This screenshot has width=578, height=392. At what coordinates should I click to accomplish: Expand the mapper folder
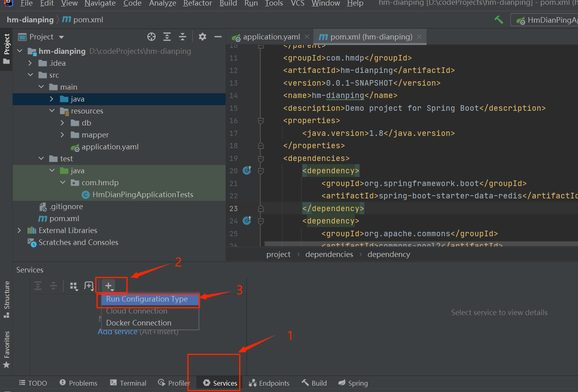pos(63,135)
